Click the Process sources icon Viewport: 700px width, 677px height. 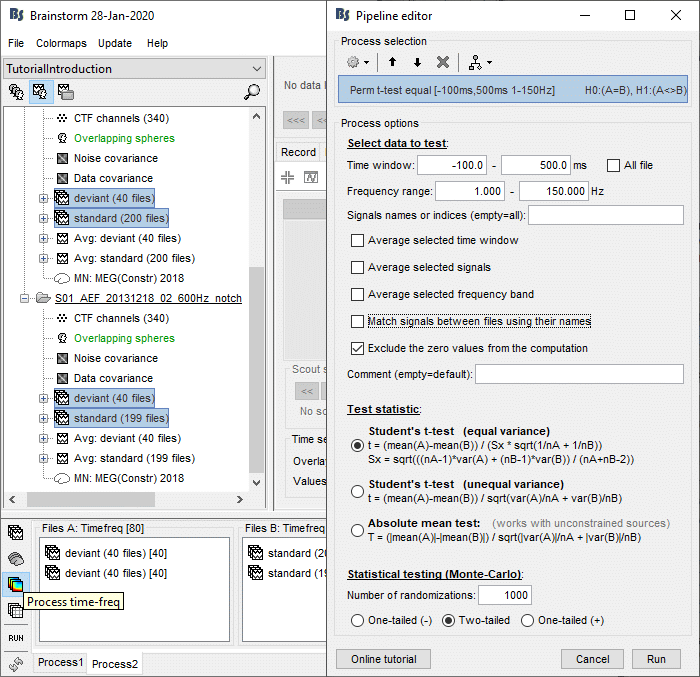16,559
